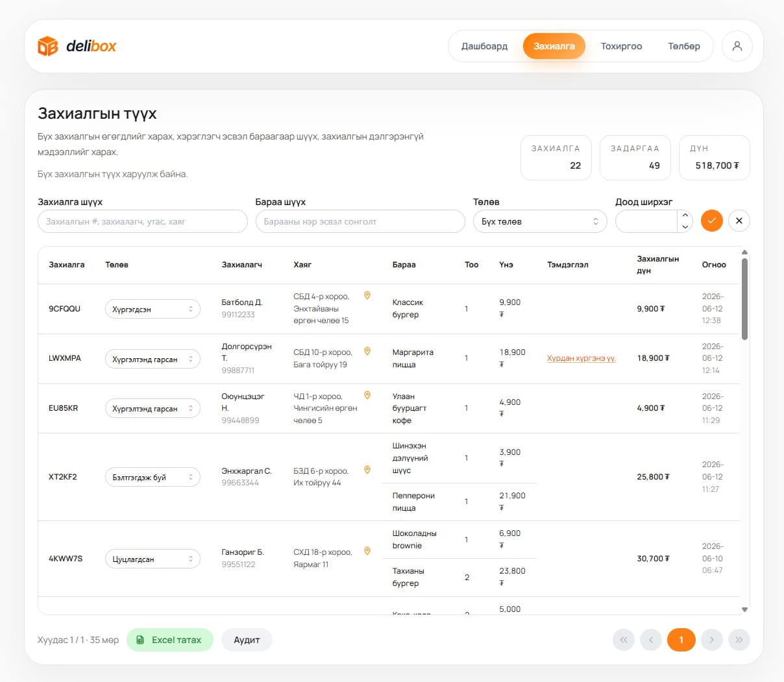Select page 1 in pagination
This screenshot has width=784, height=682.
[681, 640]
